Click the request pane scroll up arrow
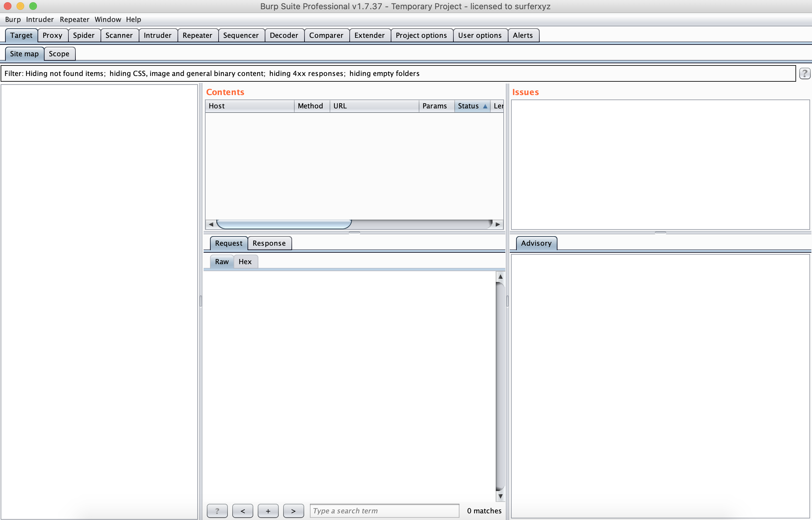Screen dimensions: 812x520 coord(500,277)
